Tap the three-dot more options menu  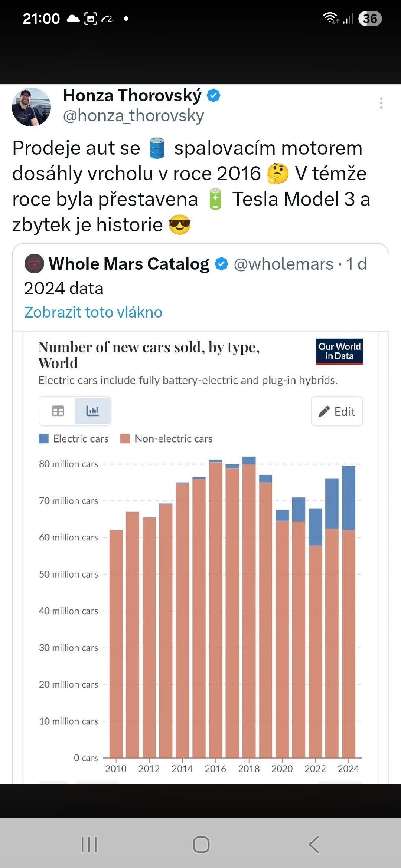tap(381, 103)
